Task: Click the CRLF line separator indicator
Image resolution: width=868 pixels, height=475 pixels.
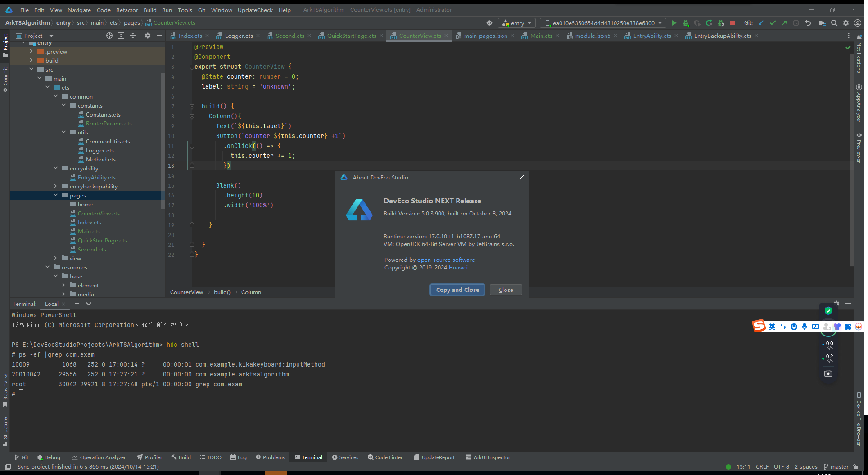Action: pos(762,466)
